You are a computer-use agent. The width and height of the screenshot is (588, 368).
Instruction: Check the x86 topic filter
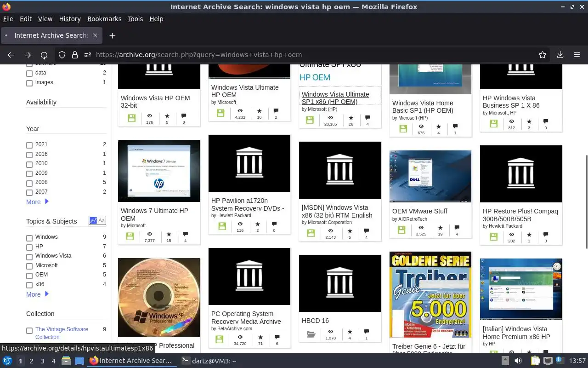(29, 285)
